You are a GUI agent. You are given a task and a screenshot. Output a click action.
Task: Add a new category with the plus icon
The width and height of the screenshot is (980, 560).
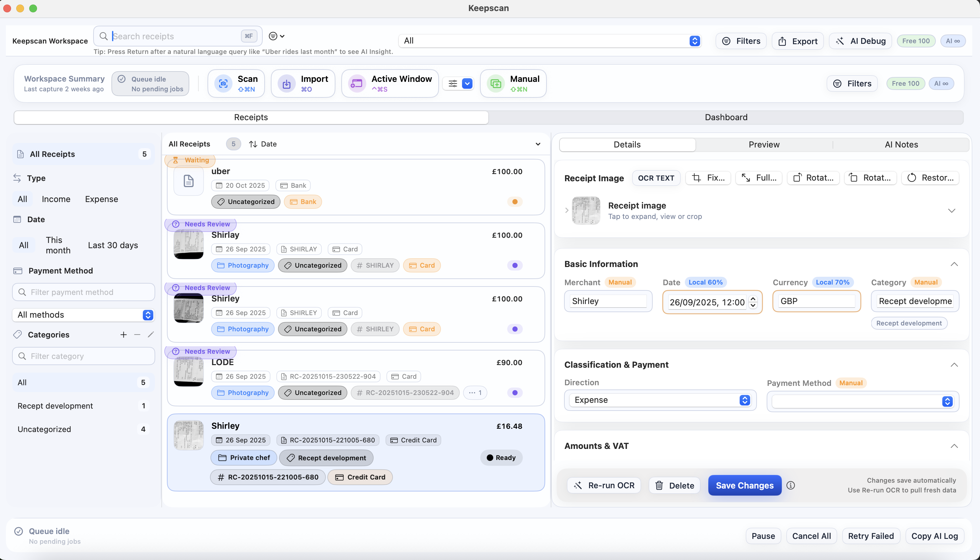123,334
